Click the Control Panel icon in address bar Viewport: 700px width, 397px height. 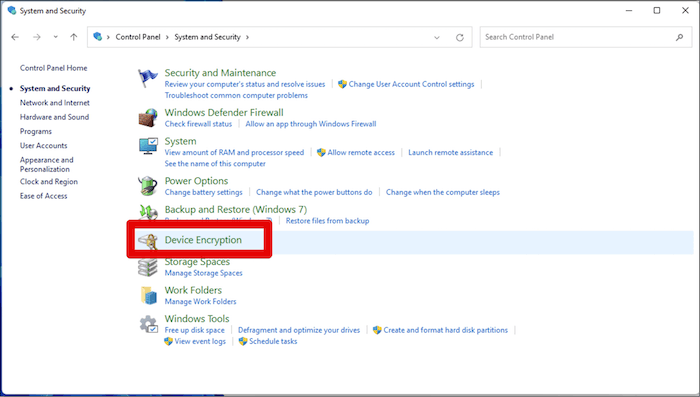98,37
